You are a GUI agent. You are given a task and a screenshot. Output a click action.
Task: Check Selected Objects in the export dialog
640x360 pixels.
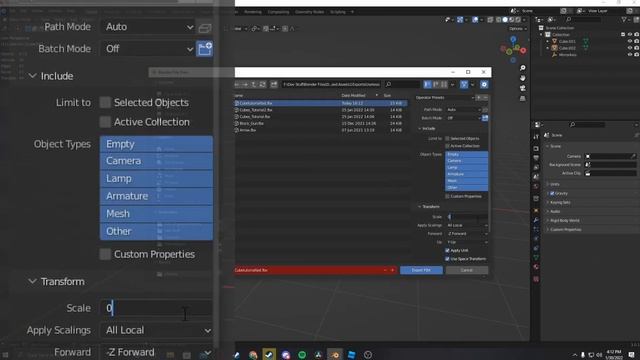click(x=447, y=138)
